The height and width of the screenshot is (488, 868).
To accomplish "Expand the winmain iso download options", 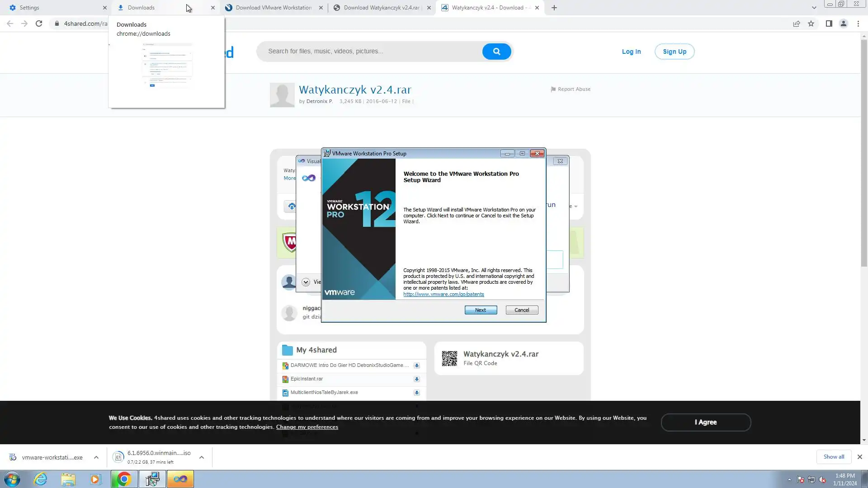I will tap(202, 457).
